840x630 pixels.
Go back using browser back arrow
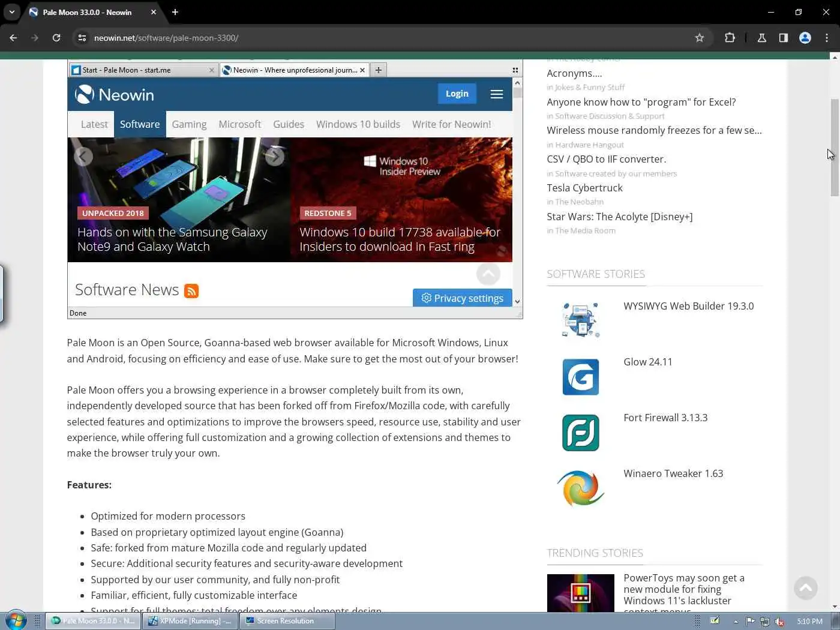tap(13, 38)
